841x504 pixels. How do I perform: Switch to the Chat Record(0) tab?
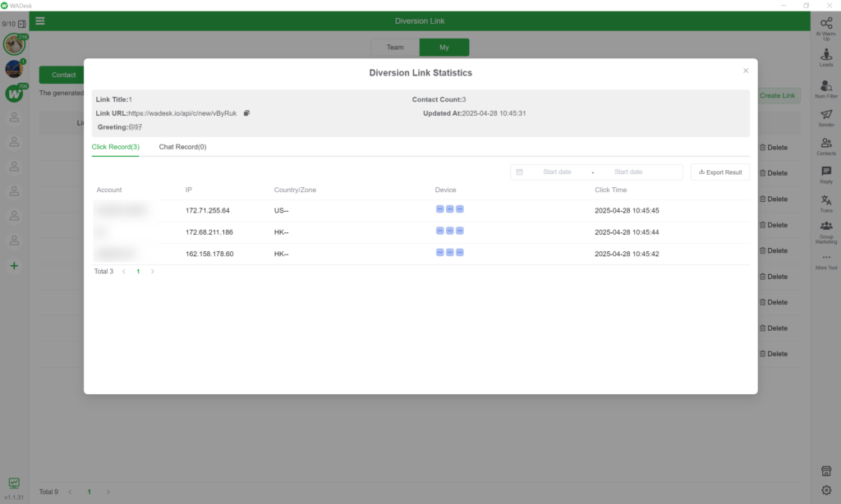coord(182,147)
